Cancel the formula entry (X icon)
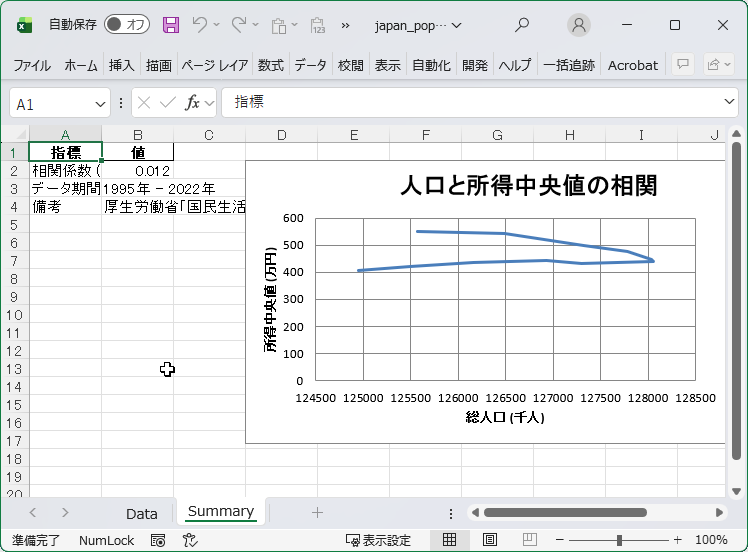The image size is (748, 552). (144, 103)
